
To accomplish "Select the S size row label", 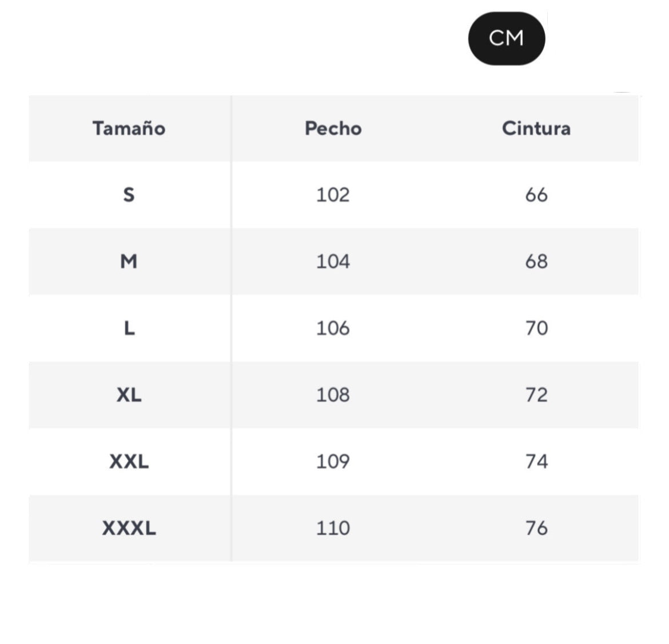I will click(129, 195).
